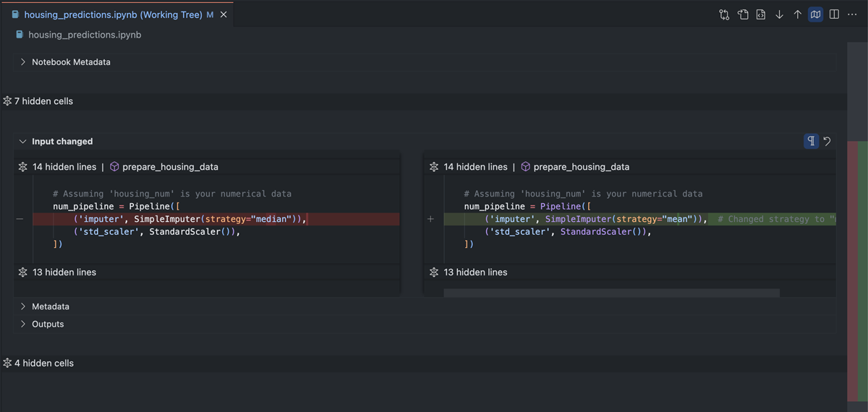Reveal 13 hidden lines in right pane
The height and width of the screenshot is (412, 868).
tap(475, 272)
